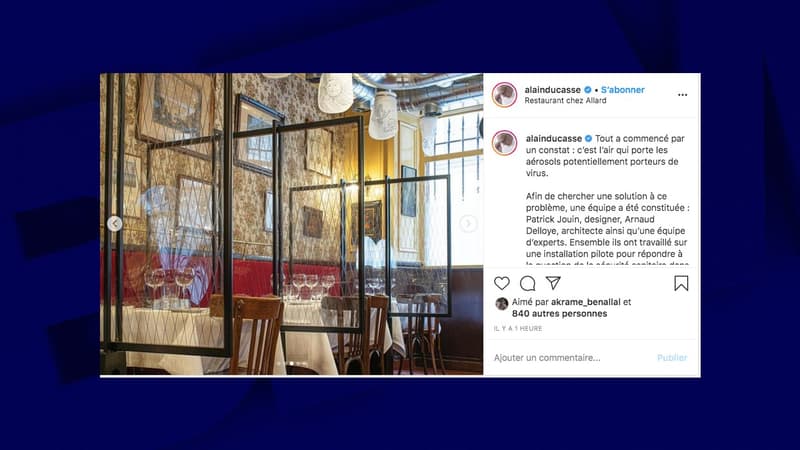Open alainducasse profile from header username

pos(553,90)
